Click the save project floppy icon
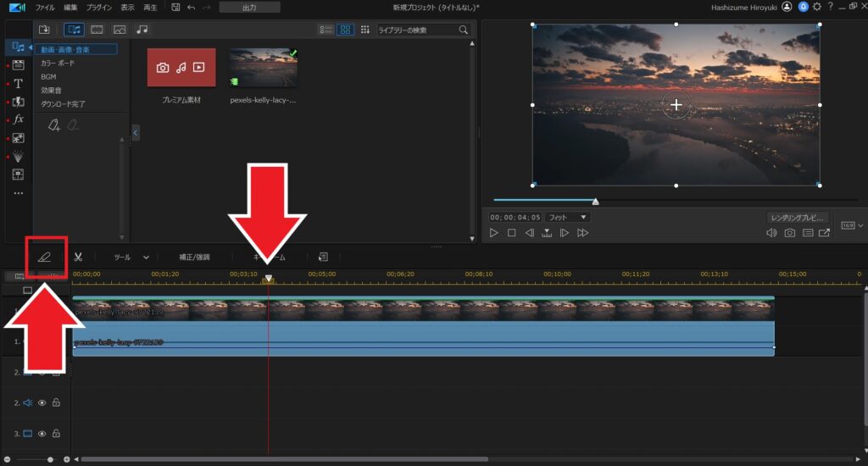868x466 pixels. [175, 7]
